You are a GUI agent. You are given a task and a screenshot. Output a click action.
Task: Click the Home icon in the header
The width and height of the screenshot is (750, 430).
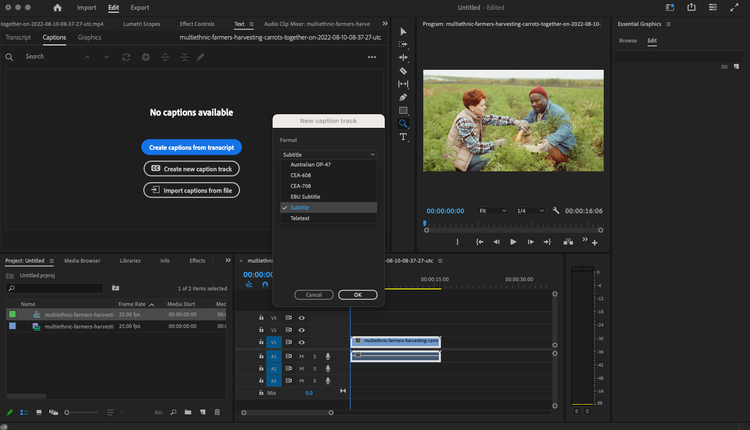tap(57, 7)
